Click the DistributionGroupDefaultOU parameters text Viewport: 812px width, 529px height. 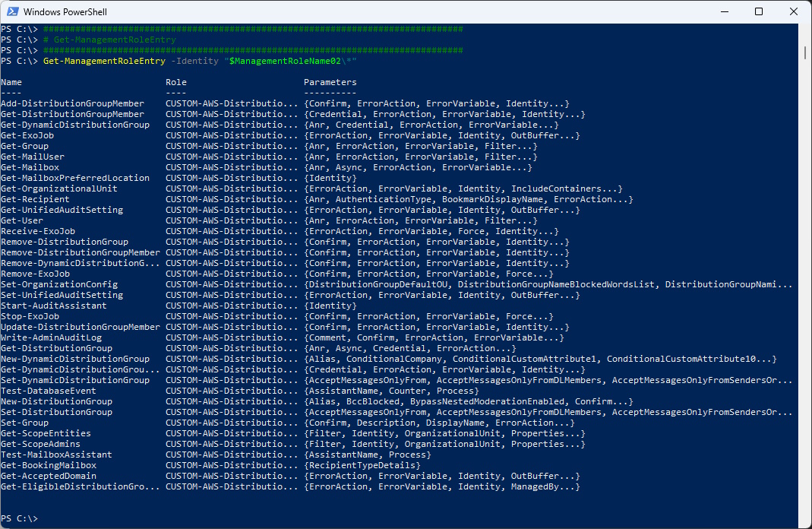[378, 284]
